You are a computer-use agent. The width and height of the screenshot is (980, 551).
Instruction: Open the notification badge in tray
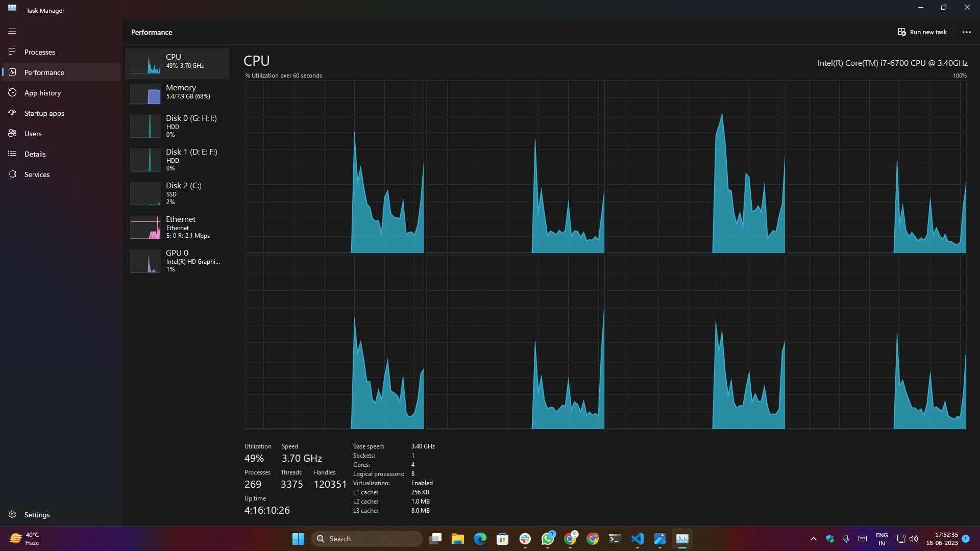click(966, 538)
